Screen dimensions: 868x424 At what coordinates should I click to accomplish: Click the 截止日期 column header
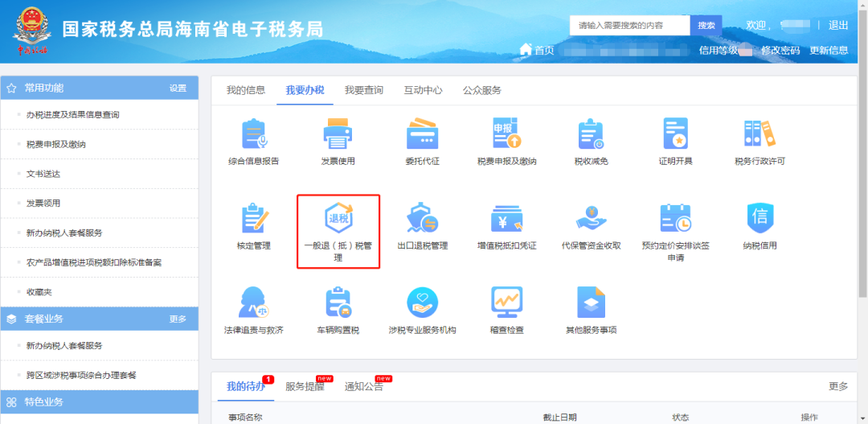[559, 418]
